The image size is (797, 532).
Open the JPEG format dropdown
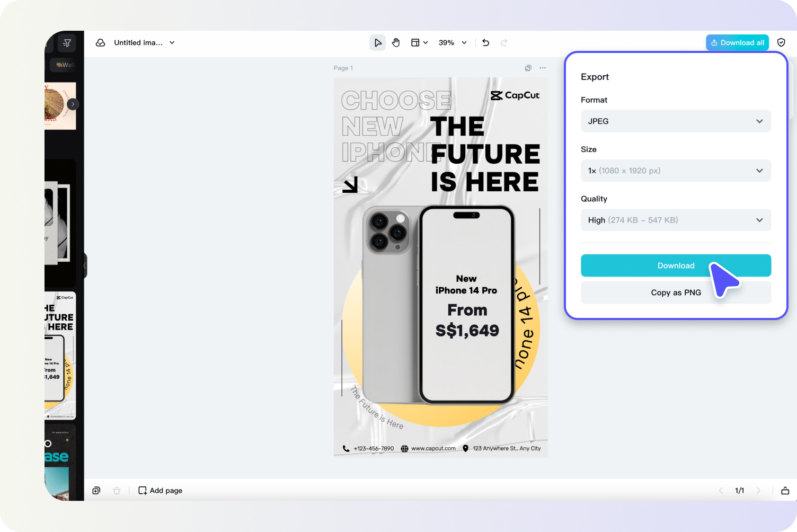coord(676,121)
